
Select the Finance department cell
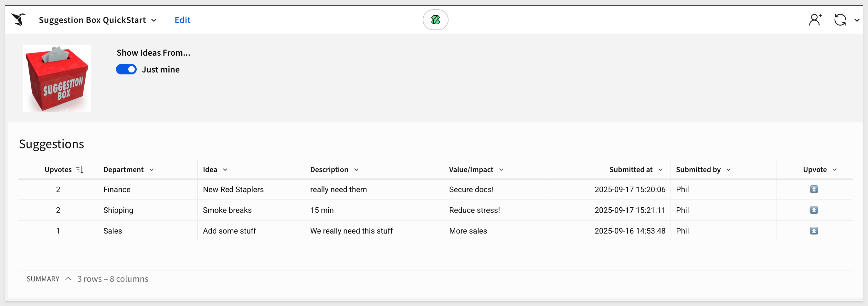coord(117,190)
